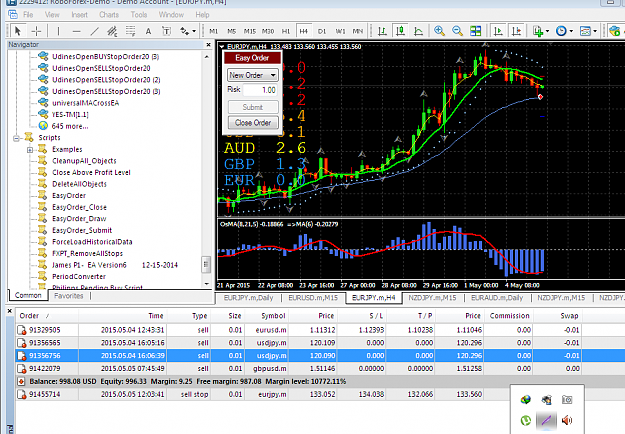The image size is (625, 434).
Task: Open the Help menu
Action: click(202, 15)
